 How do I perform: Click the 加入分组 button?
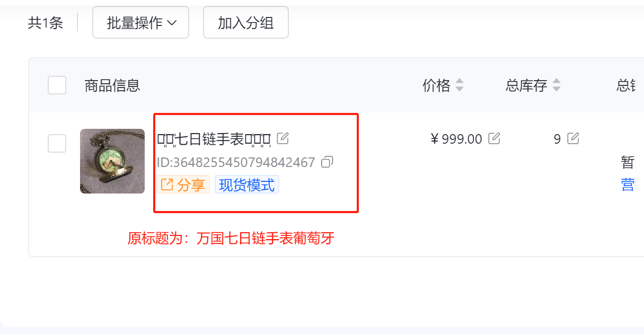click(246, 22)
